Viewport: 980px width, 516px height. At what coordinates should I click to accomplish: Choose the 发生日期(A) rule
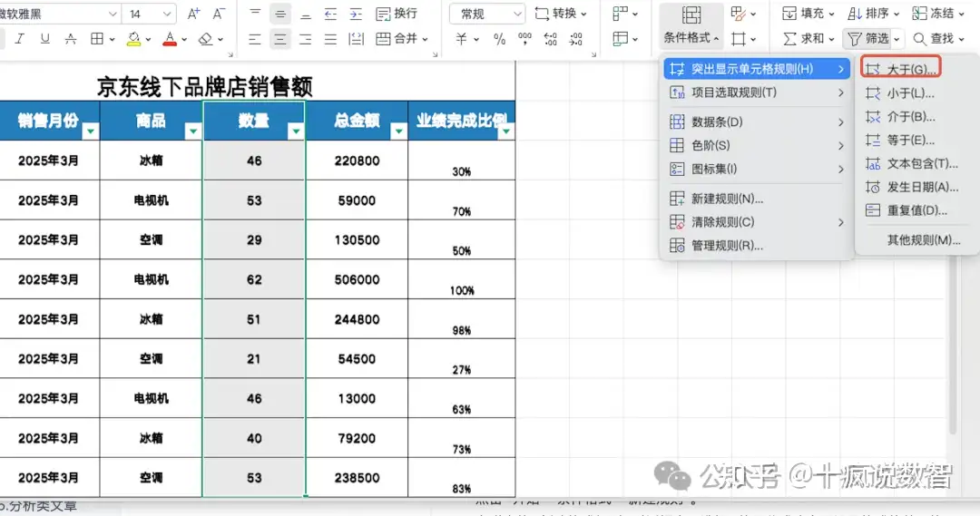[915, 187]
